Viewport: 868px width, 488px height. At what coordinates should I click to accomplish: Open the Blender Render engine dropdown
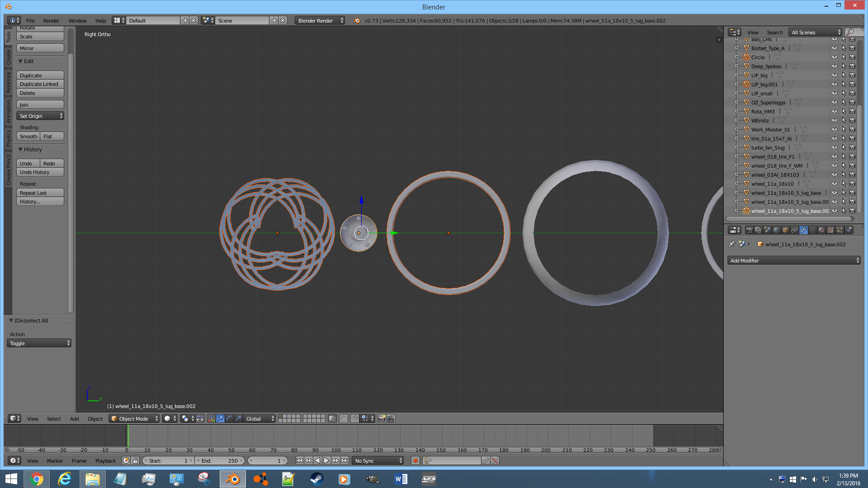tap(320, 20)
